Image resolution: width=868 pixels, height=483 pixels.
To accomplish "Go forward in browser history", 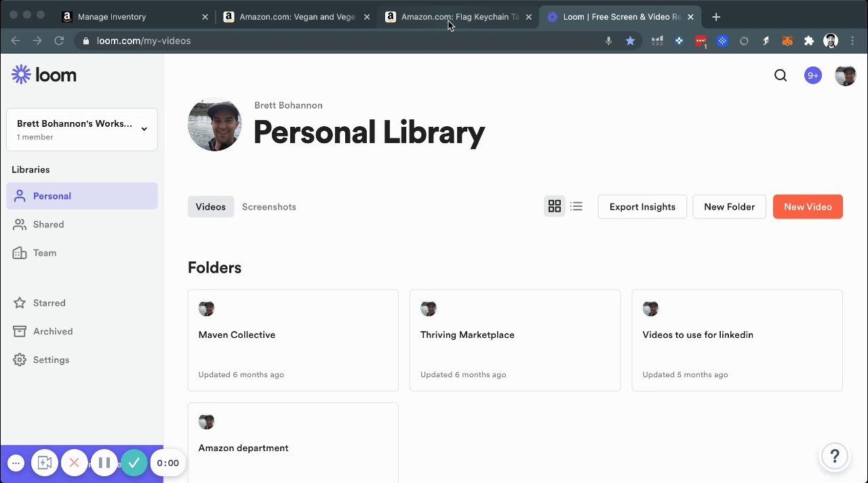I will pos(37,41).
